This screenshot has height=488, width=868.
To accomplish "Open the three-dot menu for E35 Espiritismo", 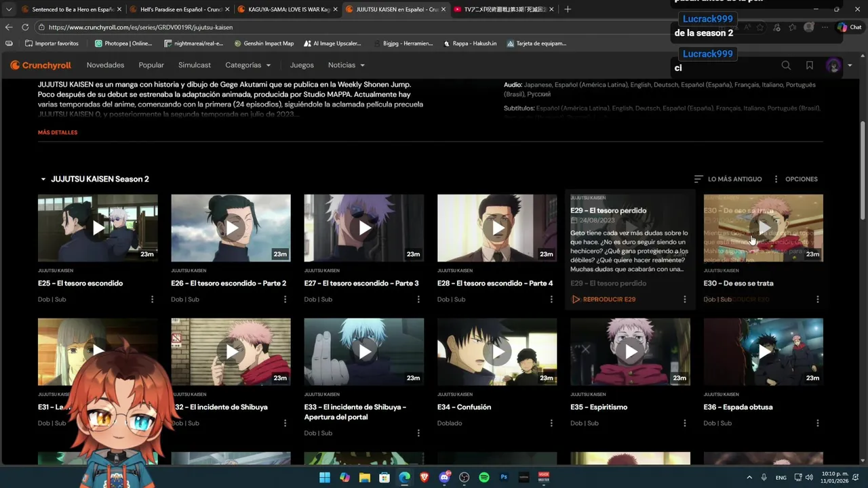I will (684, 423).
